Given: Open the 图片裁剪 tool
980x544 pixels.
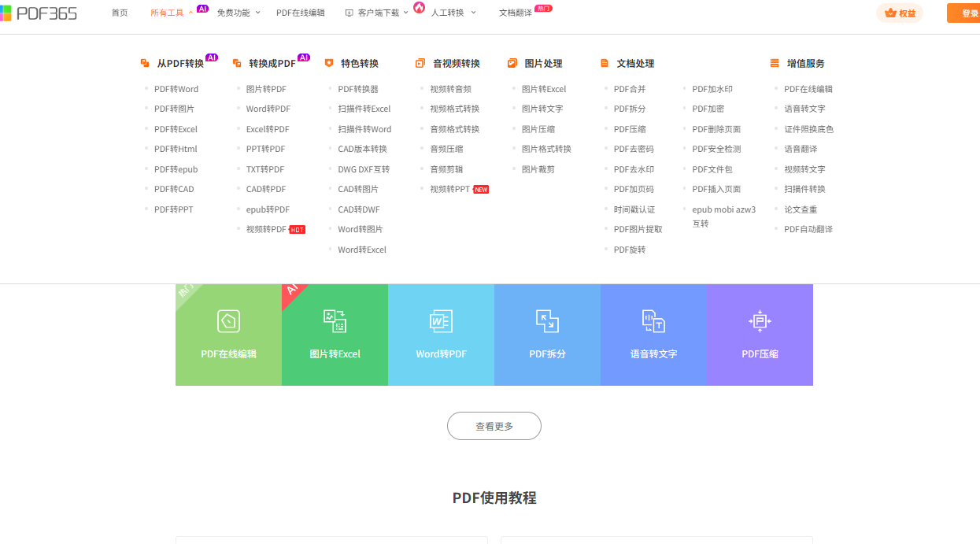Looking at the screenshot, I should (x=538, y=169).
